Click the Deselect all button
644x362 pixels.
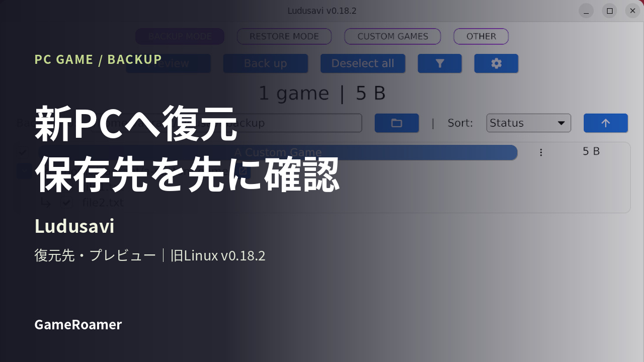coord(363,63)
